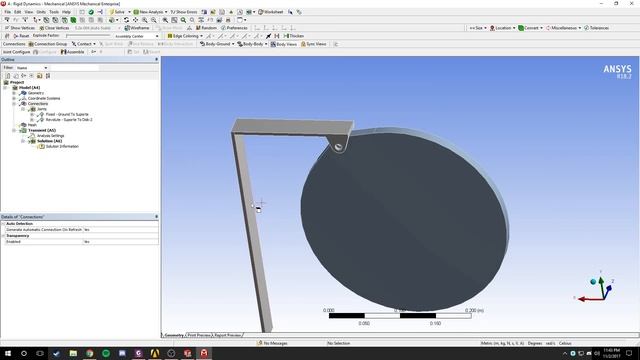This screenshot has width=640, height=360.
Task: Toggle Show Vertices
Action: click(20, 28)
